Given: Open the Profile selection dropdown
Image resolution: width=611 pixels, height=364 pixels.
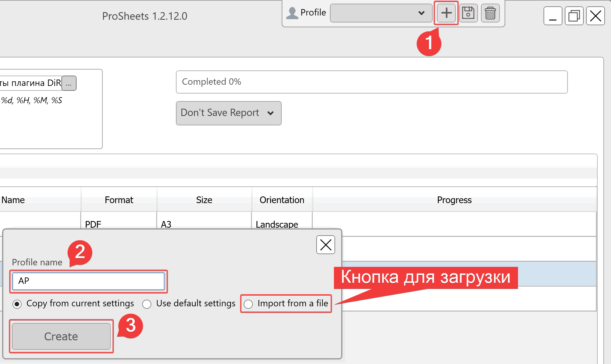Looking at the screenshot, I should pyautogui.click(x=381, y=13).
